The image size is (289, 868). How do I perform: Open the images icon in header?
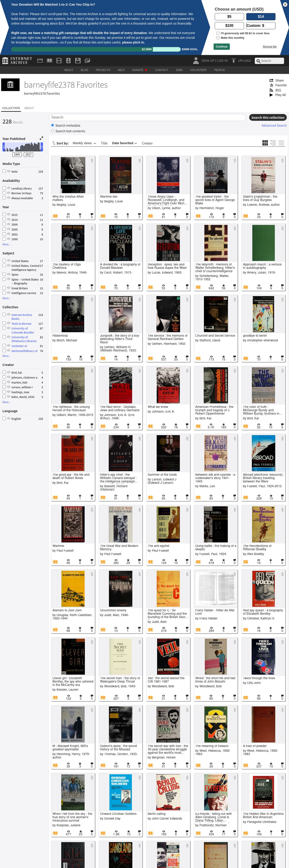click(87, 61)
